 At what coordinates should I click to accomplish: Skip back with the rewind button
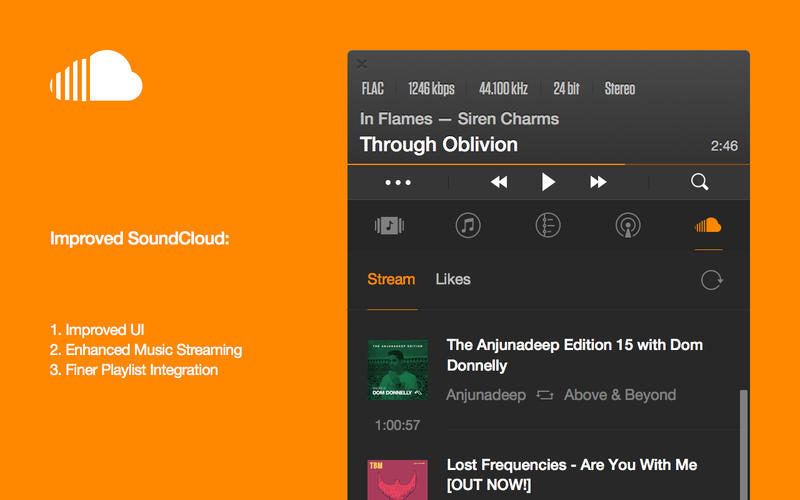coord(499,182)
